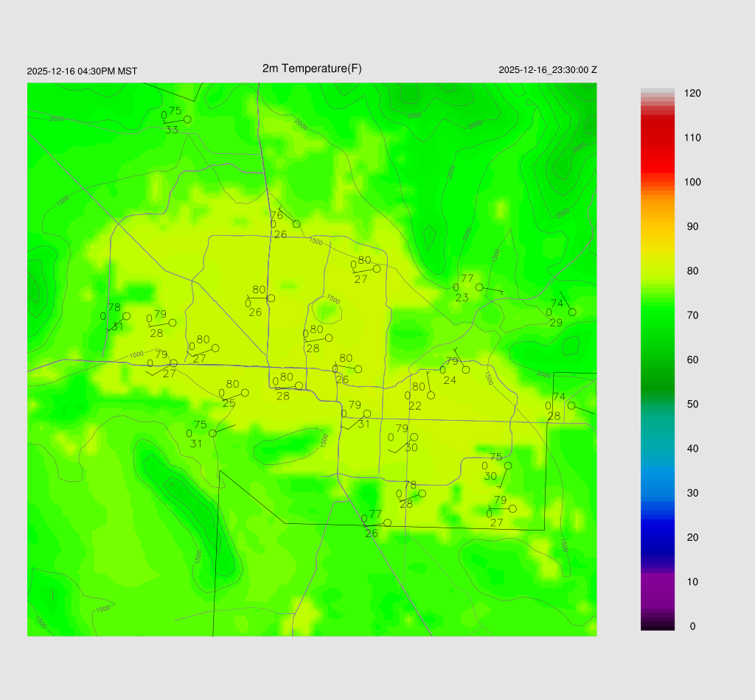Select the station marker showing 77 over 23
755x700 pixels.
(x=479, y=287)
